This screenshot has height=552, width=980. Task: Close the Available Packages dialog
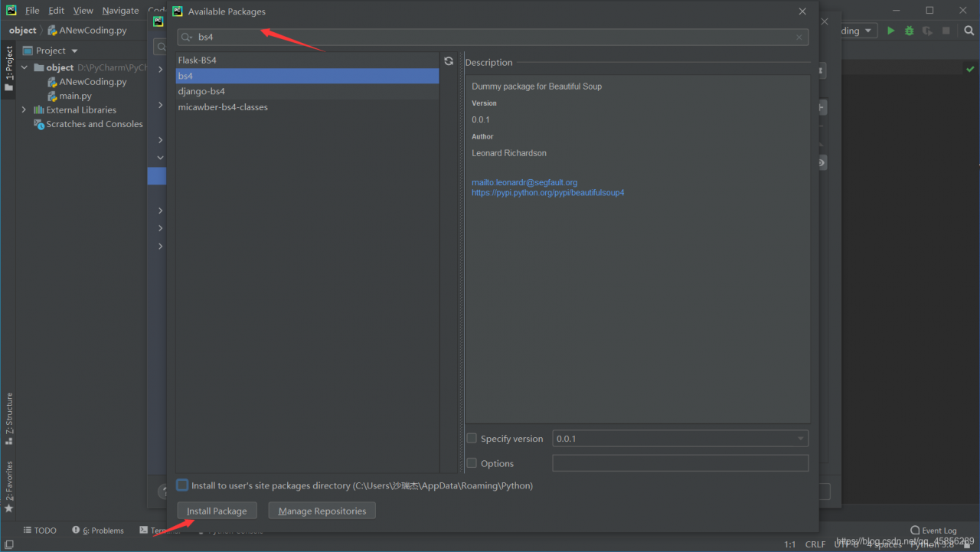click(802, 11)
